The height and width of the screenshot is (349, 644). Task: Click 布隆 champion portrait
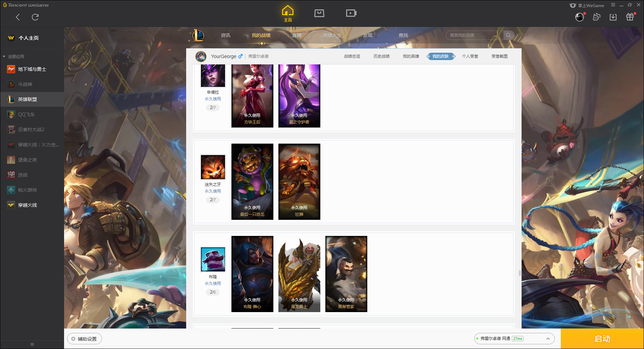[x=213, y=259]
